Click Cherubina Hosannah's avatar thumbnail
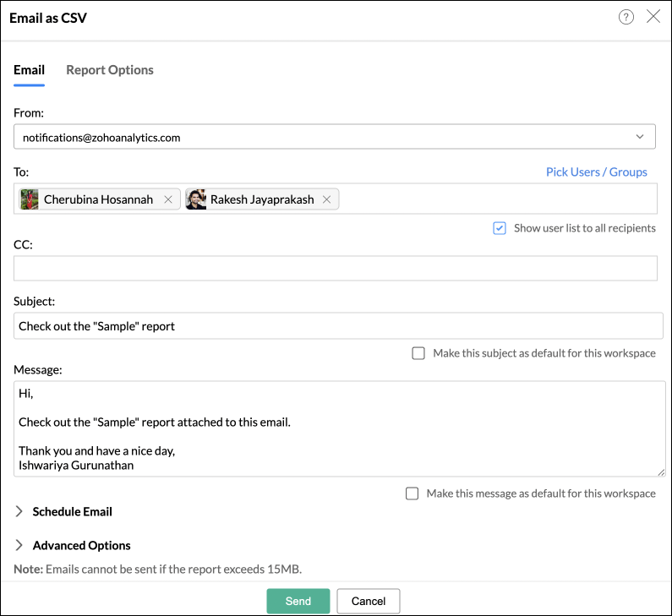The width and height of the screenshot is (672, 616). tap(30, 199)
